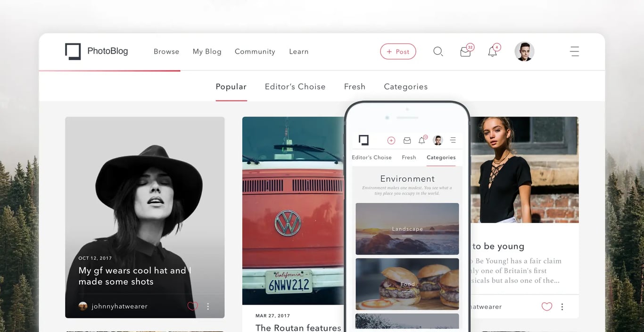Open the three-dot menu on johnnyhatwearer's post
Image resolution: width=644 pixels, height=332 pixels.
[208, 306]
